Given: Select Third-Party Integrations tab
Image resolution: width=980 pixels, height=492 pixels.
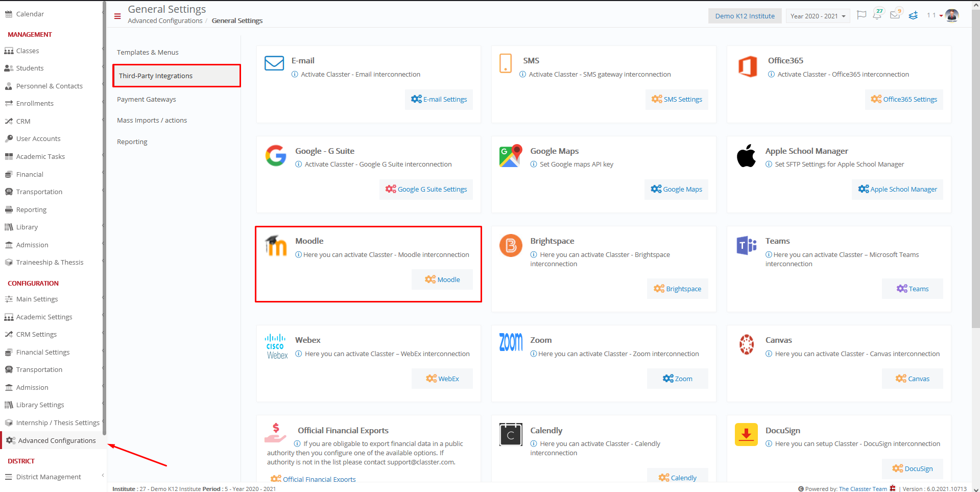Looking at the screenshot, I should pos(176,76).
